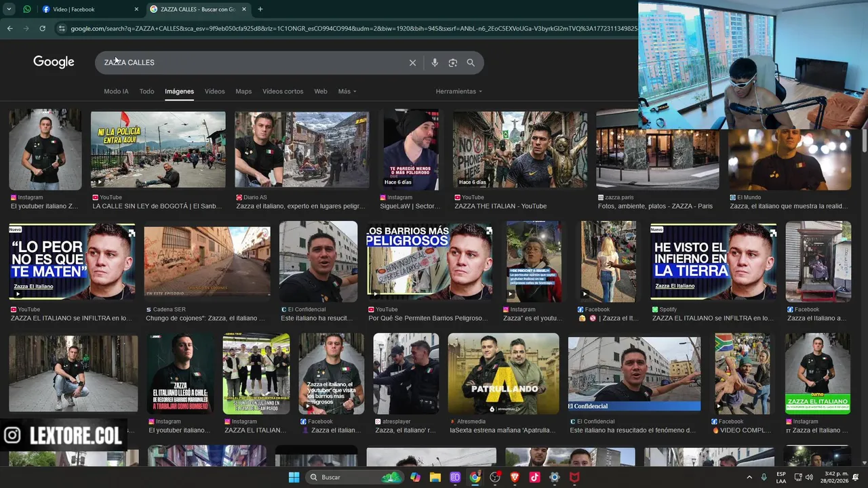Open Copilot from the taskbar
The image size is (868, 488).
[415, 477]
